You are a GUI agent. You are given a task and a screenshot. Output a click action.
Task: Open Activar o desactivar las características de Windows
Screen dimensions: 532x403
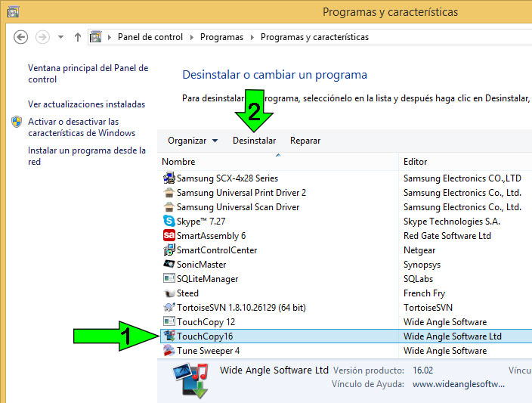(x=82, y=127)
